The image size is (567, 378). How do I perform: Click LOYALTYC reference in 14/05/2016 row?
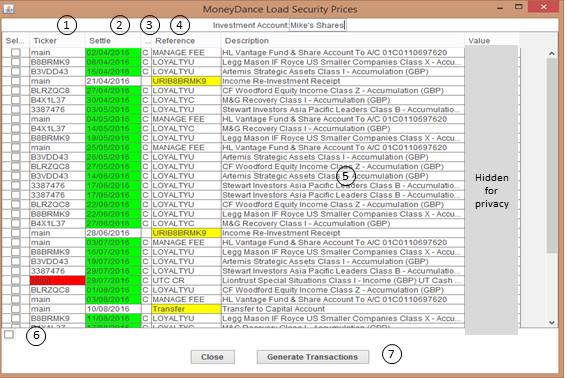click(186, 128)
